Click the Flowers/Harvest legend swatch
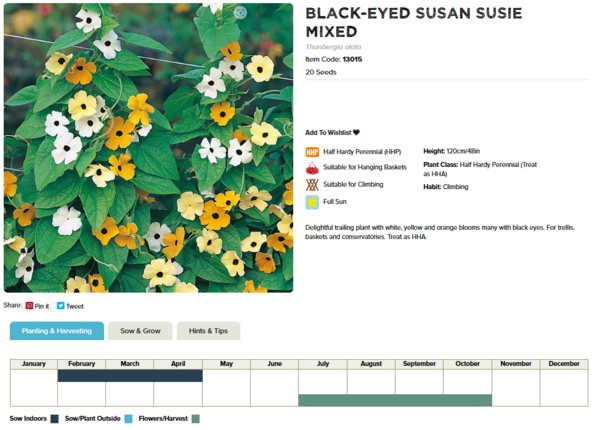The height and width of the screenshot is (430, 600). 196,419
